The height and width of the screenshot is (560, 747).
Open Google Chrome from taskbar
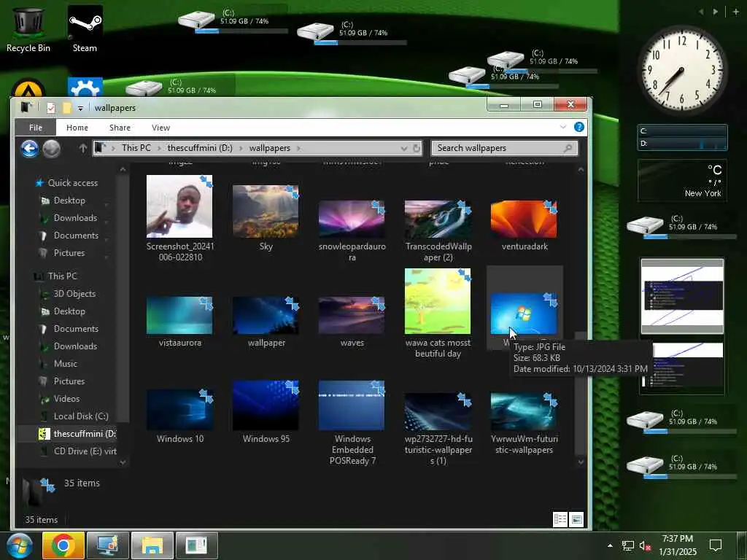63,545
